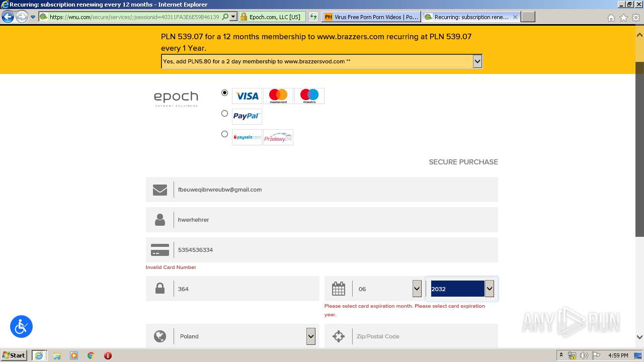The width and height of the screenshot is (644, 362).
Task: Click the Epoch.com LLC security lock badge
Action: pos(271,17)
